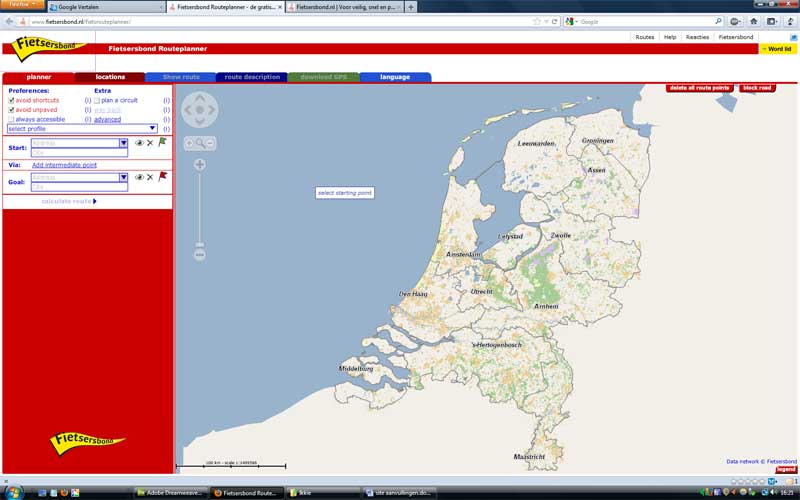
Task: Pan the map left with arrow
Action: point(188,110)
